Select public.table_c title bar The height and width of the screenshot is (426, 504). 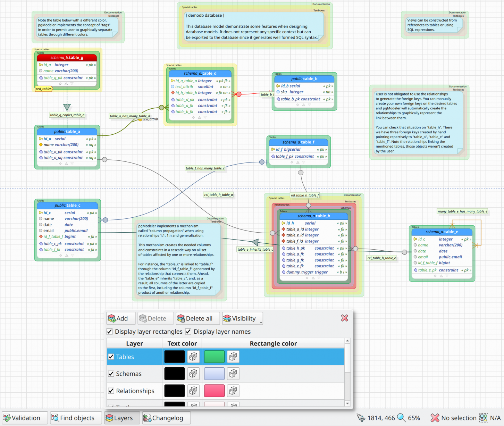coord(68,205)
